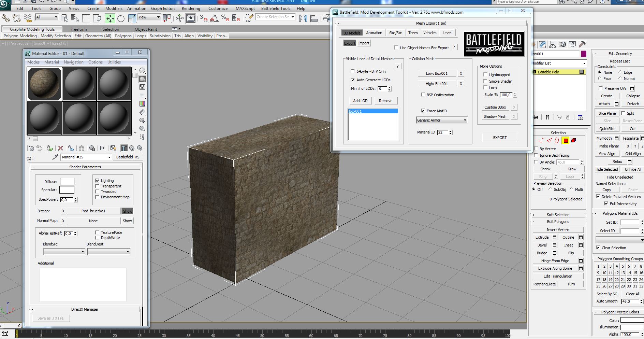The image size is (644, 339).
Task: Open the Battlefield Tools menu
Action: tap(276, 9)
